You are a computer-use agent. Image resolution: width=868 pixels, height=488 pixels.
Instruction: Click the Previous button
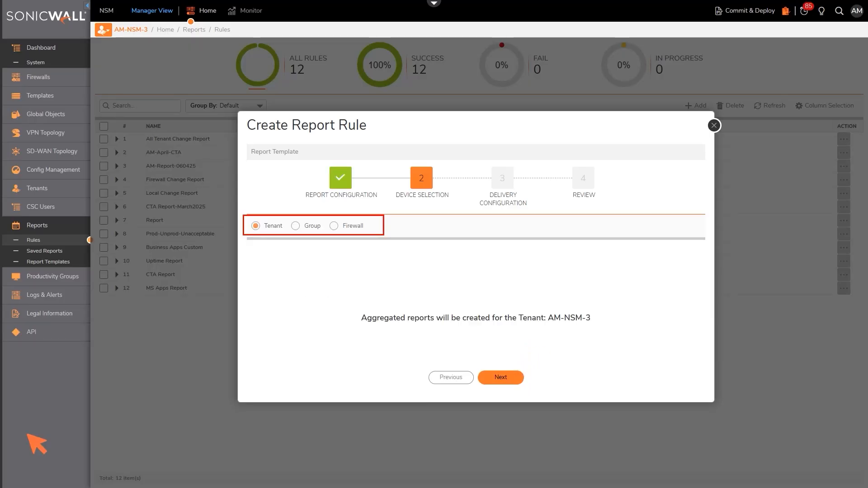click(x=451, y=377)
